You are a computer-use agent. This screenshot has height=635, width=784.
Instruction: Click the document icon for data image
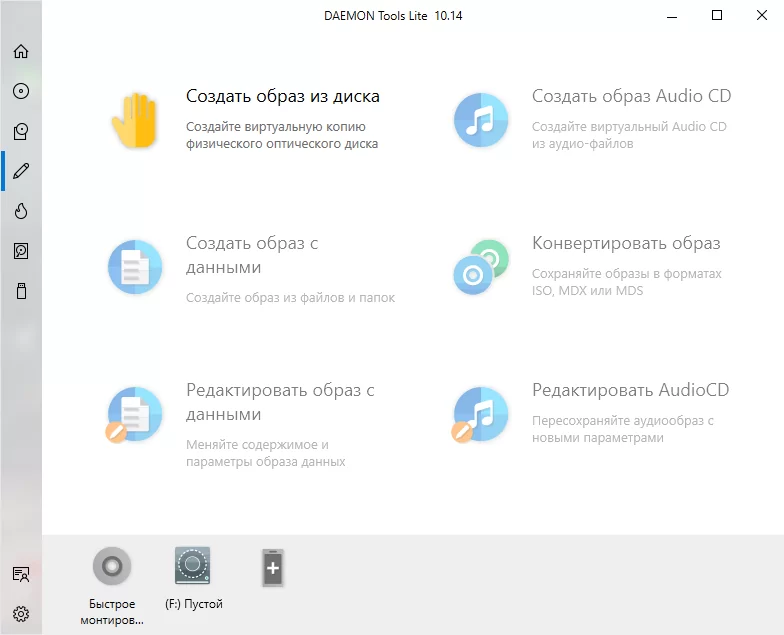click(135, 266)
